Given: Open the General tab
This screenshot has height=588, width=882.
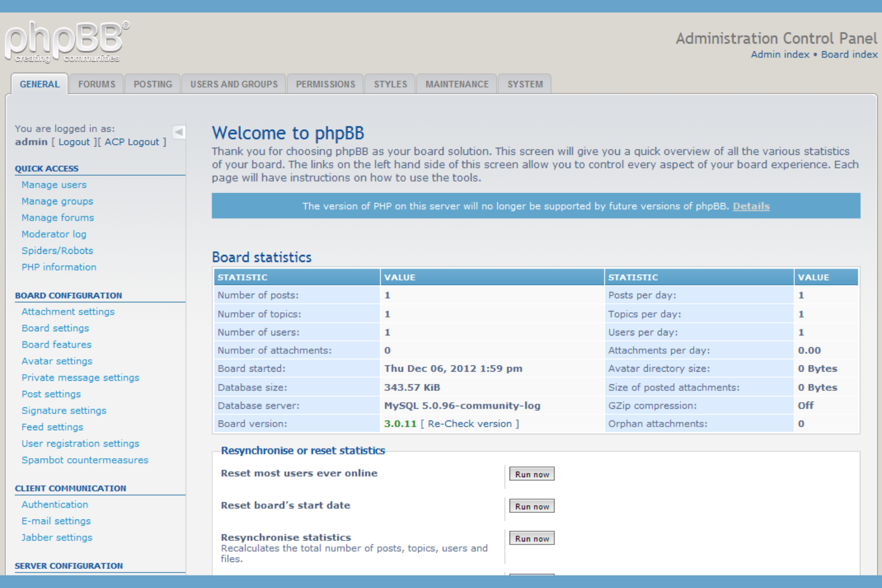Looking at the screenshot, I should 39,84.
